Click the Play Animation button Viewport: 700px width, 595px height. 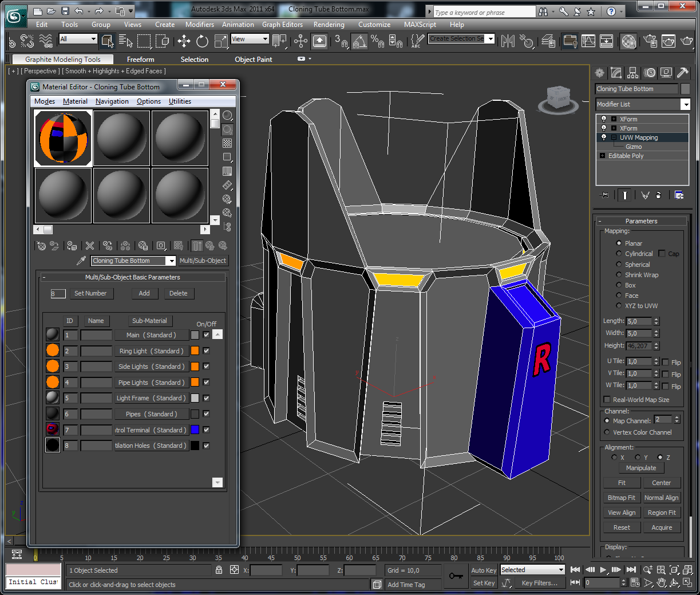(603, 570)
